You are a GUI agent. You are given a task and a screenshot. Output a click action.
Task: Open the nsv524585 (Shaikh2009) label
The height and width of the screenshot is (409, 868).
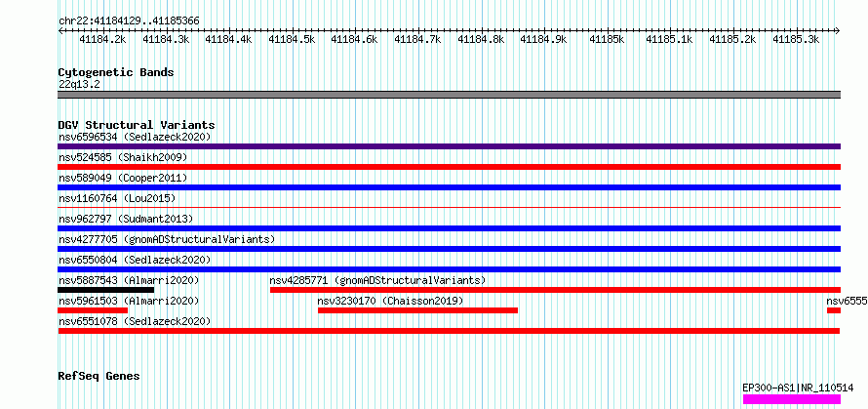coord(123,157)
